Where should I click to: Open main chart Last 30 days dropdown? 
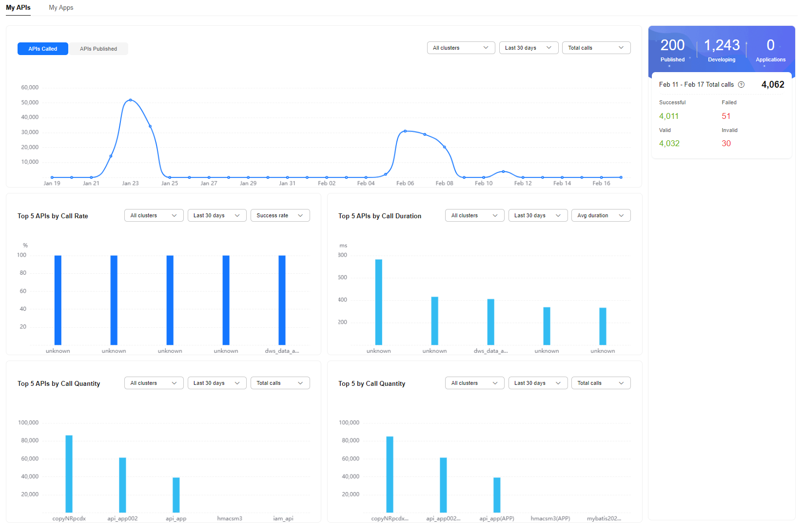[x=528, y=48]
